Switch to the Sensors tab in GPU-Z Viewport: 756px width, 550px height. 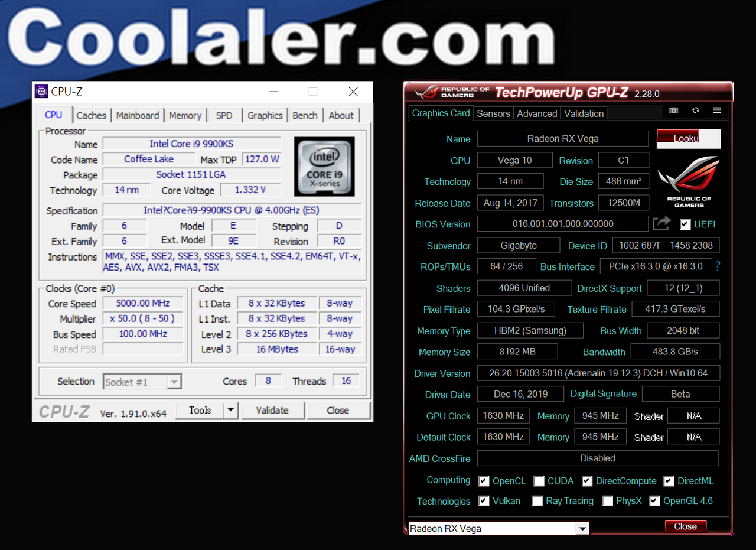click(493, 113)
